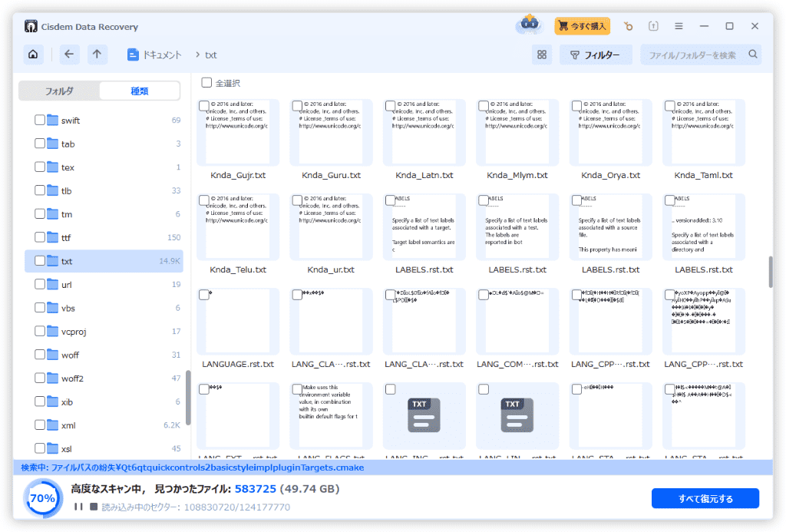Check the ttf folder checkbox

[40, 237]
